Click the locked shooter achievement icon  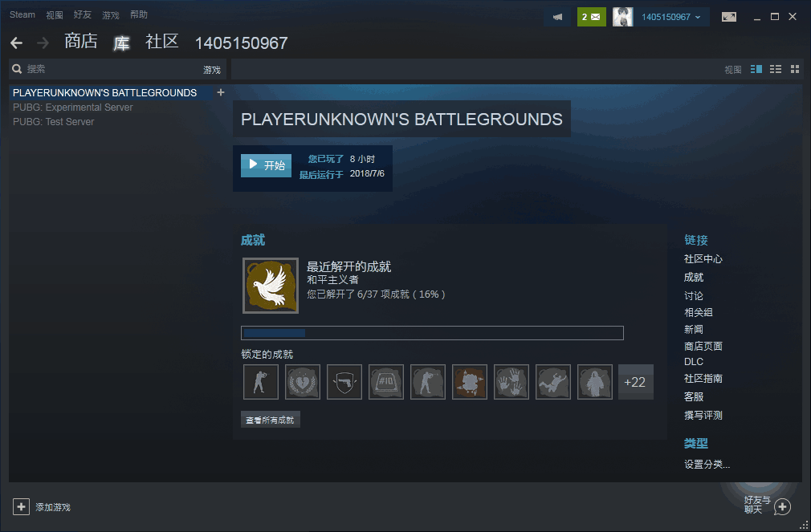point(261,382)
